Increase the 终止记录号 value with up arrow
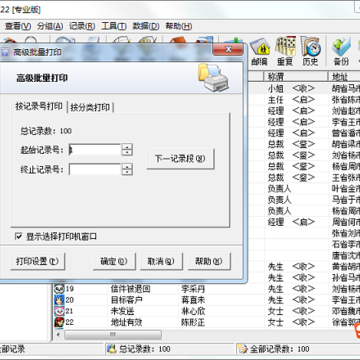360x360 pixels. tap(127, 166)
